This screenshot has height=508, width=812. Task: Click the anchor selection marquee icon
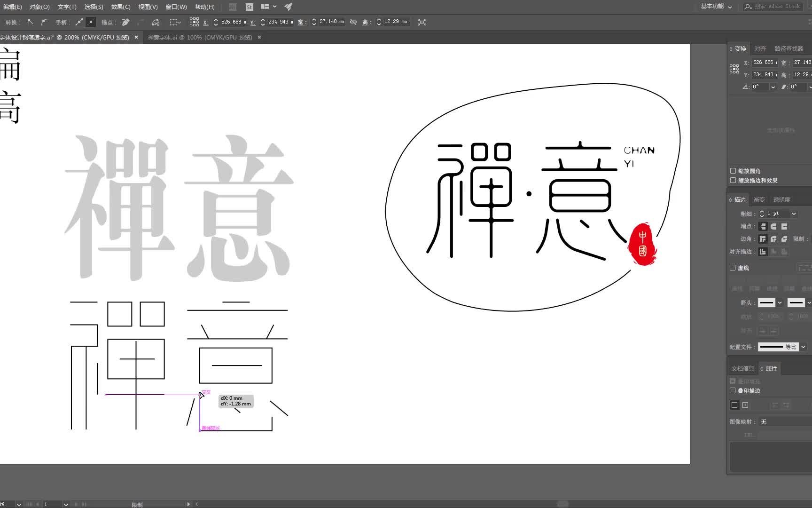(175, 22)
